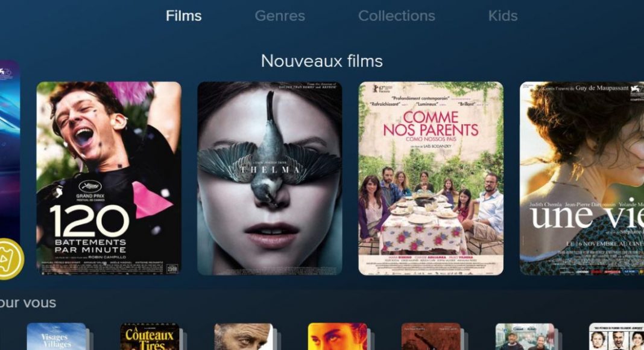Click the Cannes Grand Prix laurel emblem

[90, 186]
